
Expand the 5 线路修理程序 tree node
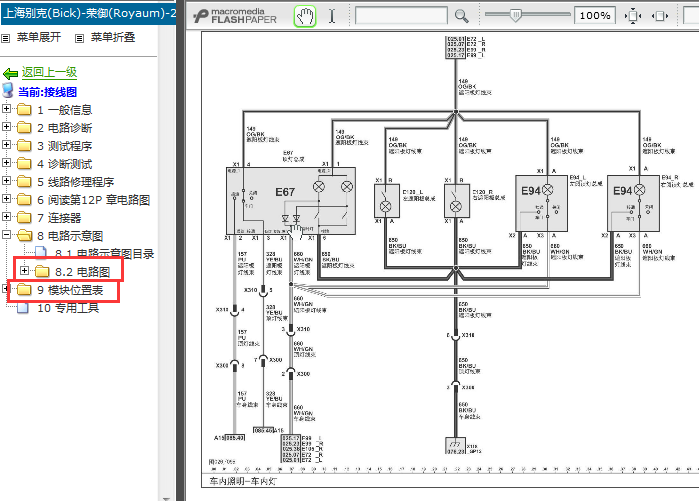point(6,181)
